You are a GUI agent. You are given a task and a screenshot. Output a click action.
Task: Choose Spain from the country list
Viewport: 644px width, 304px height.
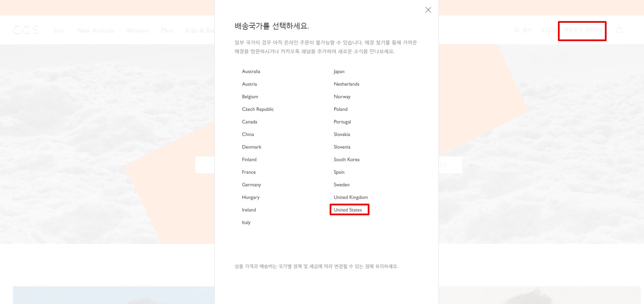[339, 172]
